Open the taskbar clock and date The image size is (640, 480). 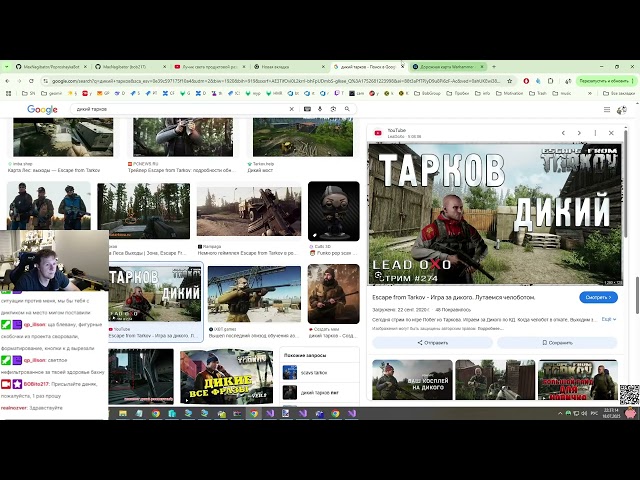[612, 413]
